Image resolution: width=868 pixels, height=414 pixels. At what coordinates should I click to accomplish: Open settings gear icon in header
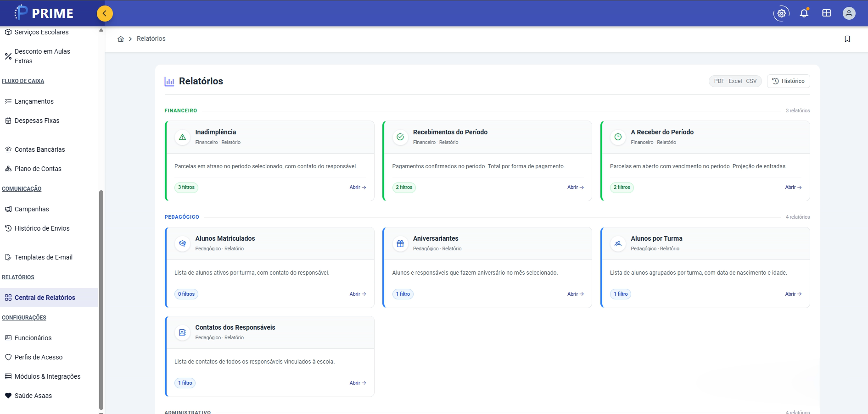click(781, 13)
